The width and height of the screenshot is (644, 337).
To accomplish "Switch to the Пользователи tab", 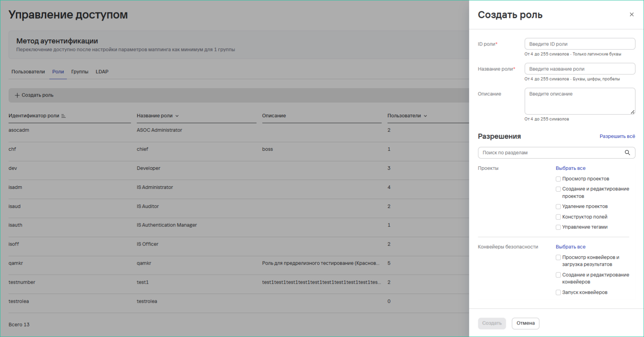I will [x=28, y=72].
